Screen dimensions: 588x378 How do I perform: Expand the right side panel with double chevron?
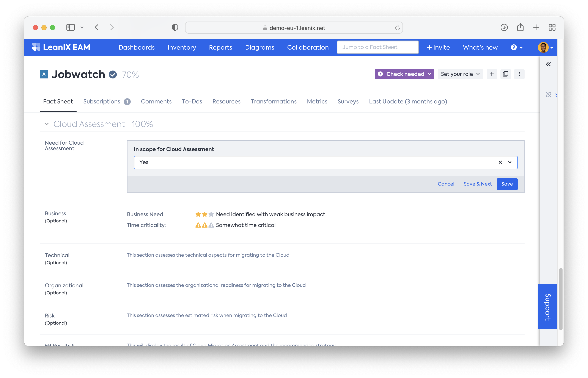[548, 64]
